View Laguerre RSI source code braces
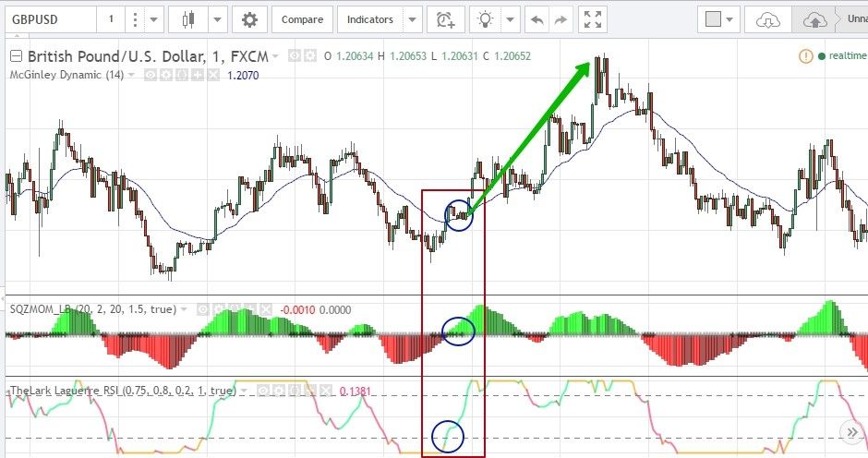868x458 pixels. click(295, 391)
